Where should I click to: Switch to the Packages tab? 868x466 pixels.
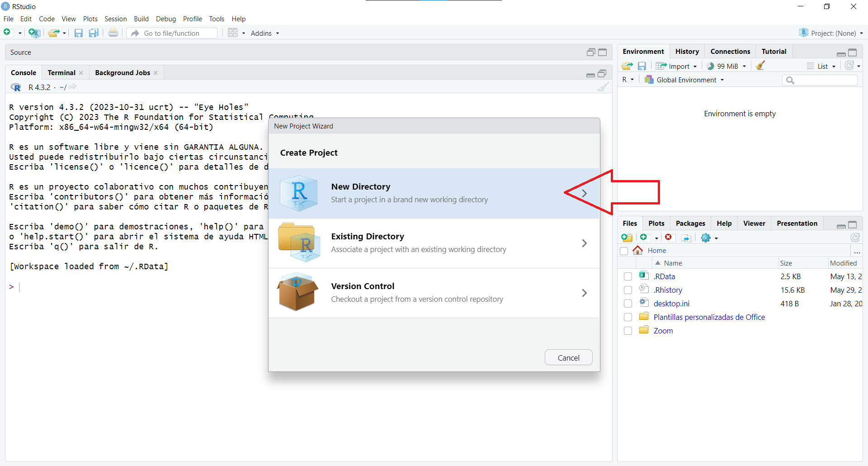pos(690,223)
